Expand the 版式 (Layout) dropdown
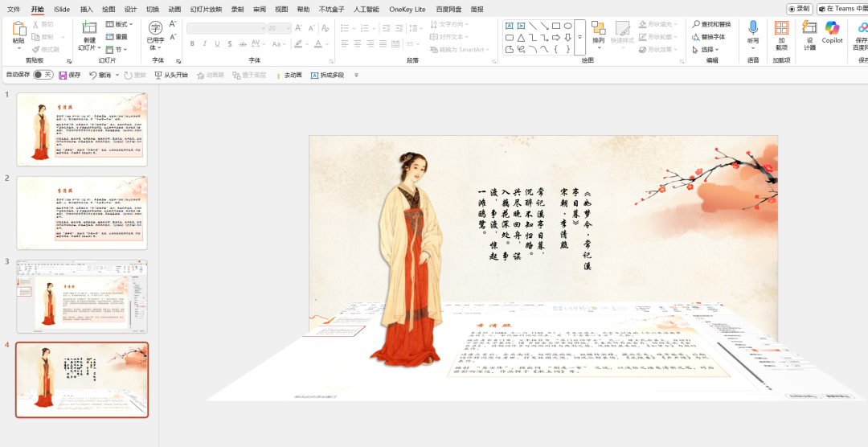The image size is (868, 447). point(121,25)
